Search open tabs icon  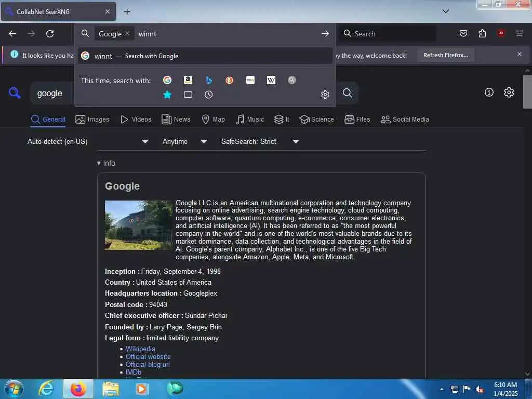[188, 95]
